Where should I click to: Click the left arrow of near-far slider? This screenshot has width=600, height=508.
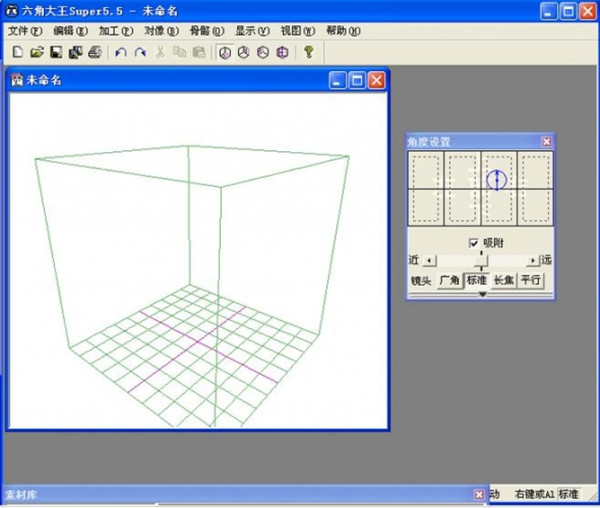point(431,260)
